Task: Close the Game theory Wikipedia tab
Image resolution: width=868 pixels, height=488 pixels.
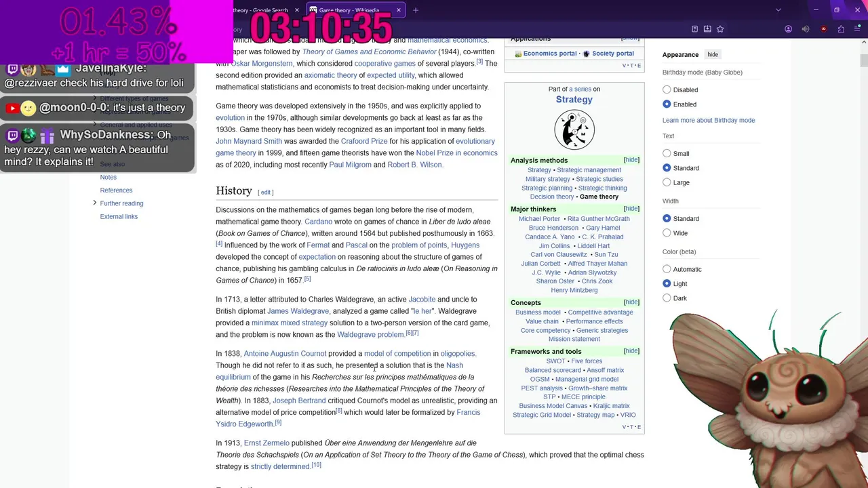Action: coord(399,10)
